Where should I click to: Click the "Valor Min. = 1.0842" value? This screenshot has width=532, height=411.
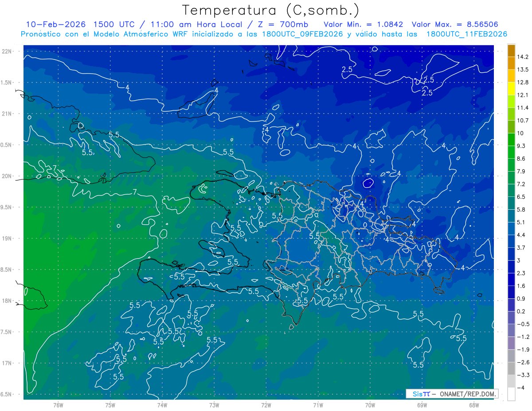coord(364,24)
